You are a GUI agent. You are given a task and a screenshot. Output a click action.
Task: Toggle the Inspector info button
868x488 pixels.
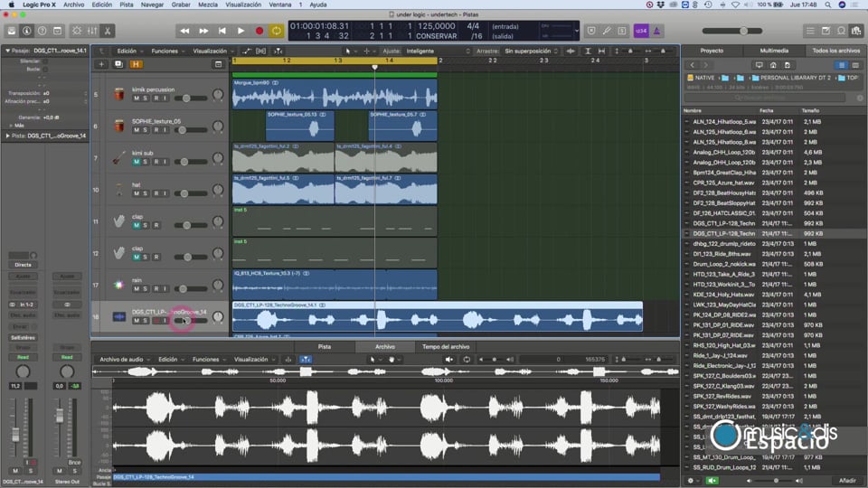click(26, 31)
